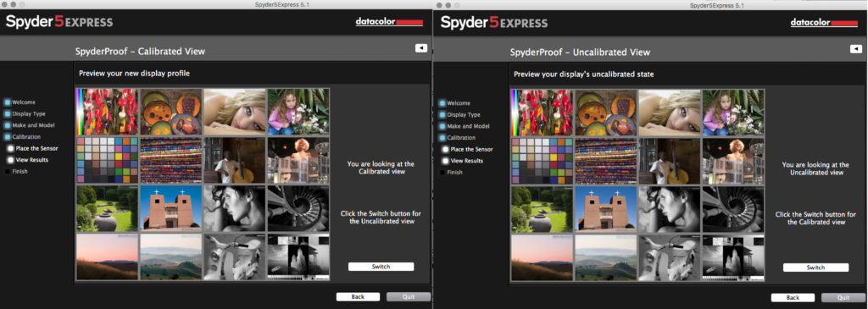
Task: Open red peppers thumbnail in Uncalibrated view
Action: (542, 113)
